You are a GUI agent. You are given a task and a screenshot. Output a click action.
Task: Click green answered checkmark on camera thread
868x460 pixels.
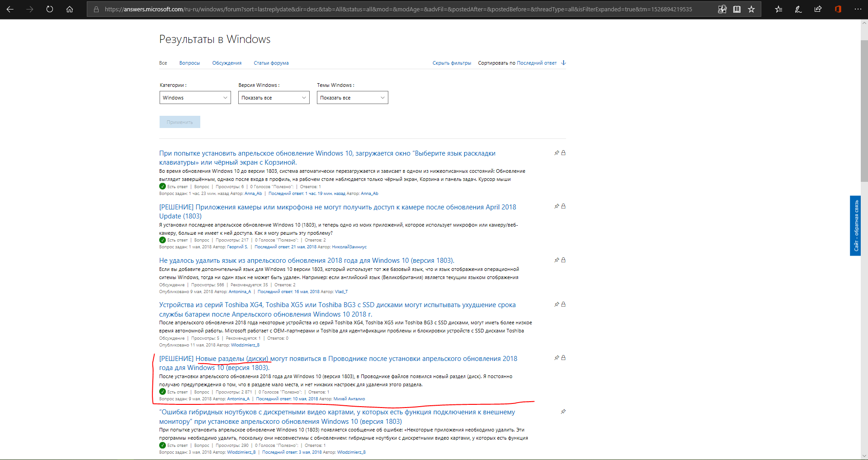tap(162, 240)
